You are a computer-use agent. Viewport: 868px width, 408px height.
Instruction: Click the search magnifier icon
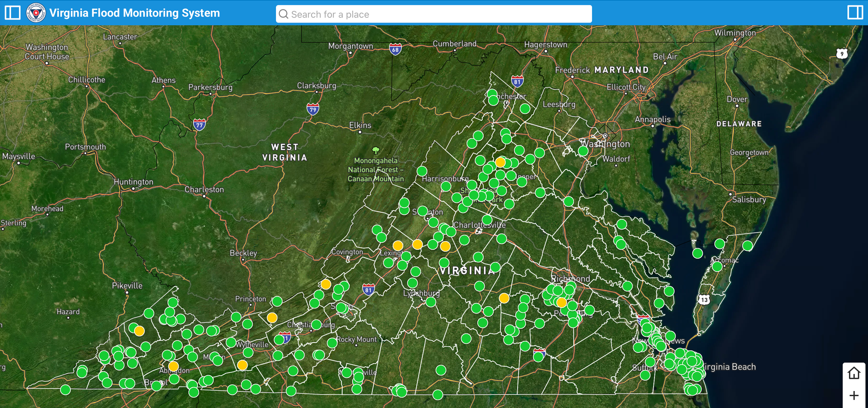tap(284, 14)
